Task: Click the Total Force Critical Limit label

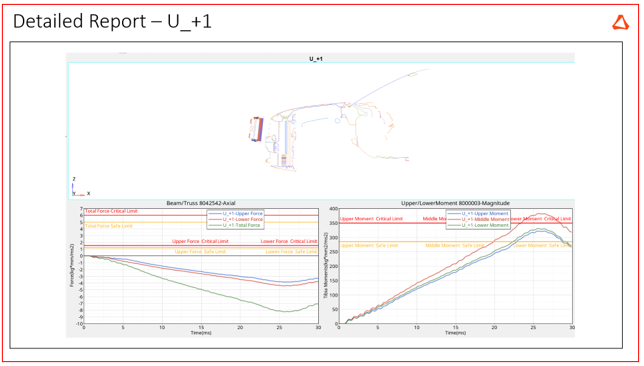Action: [111, 211]
